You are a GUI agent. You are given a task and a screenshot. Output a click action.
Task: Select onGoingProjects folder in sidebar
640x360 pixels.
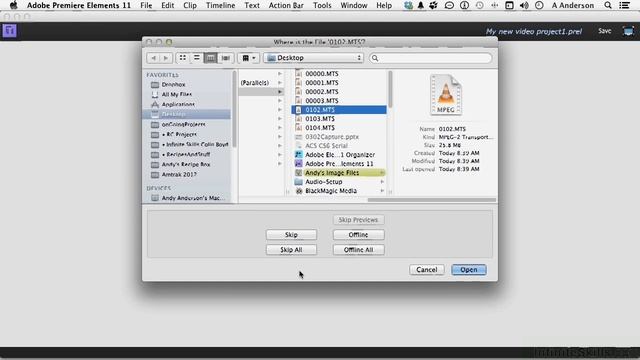[x=183, y=124]
